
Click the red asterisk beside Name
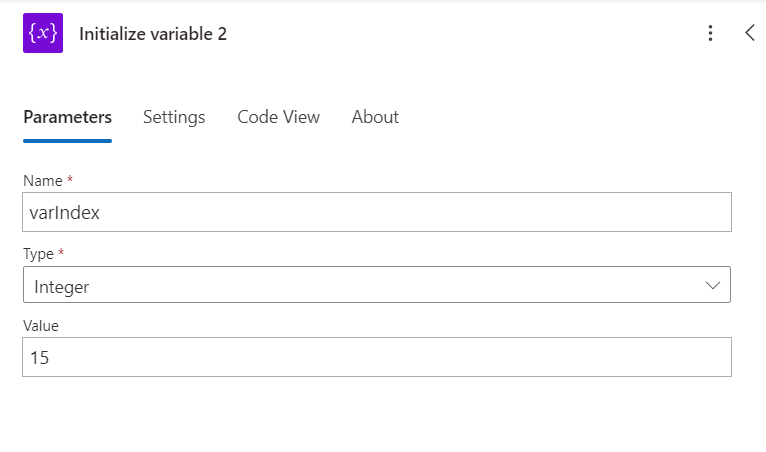[70, 181]
